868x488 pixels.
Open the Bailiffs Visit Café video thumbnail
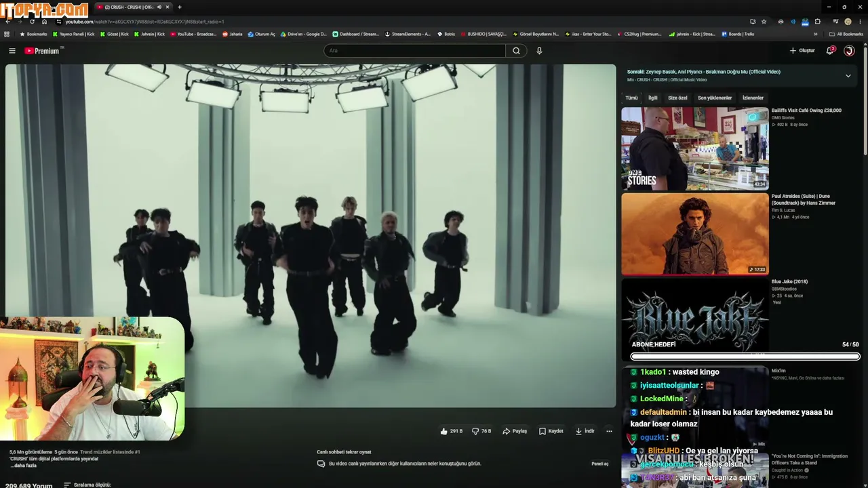tap(695, 148)
